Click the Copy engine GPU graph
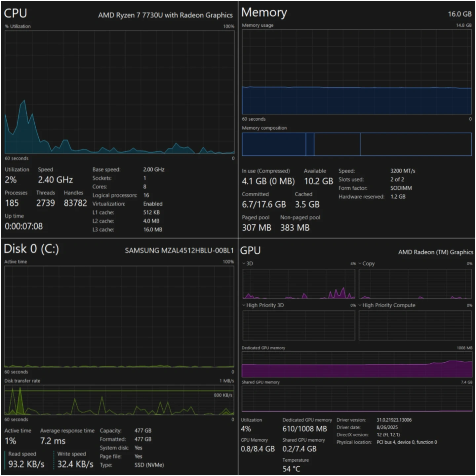This screenshot has width=476, height=476. [x=415, y=284]
